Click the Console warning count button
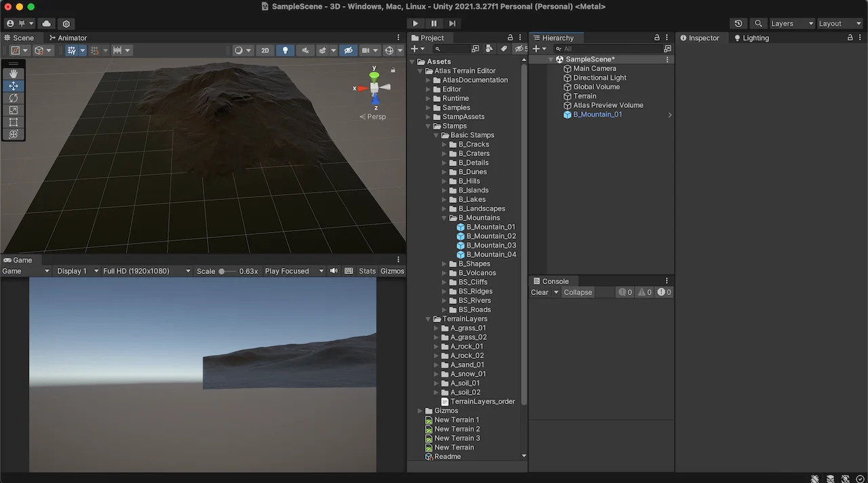Image resolution: width=868 pixels, height=483 pixels. 644,292
